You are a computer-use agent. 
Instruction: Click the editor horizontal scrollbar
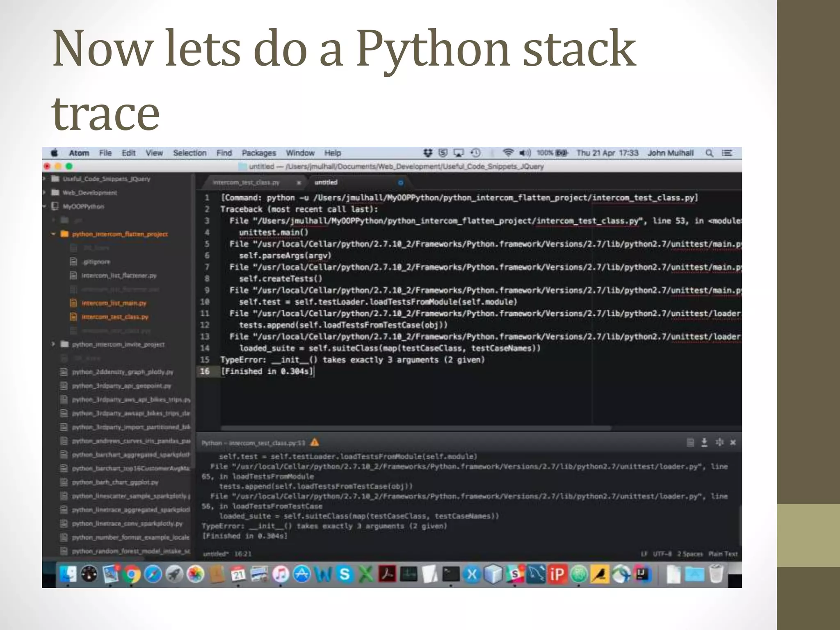pos(416,428)
